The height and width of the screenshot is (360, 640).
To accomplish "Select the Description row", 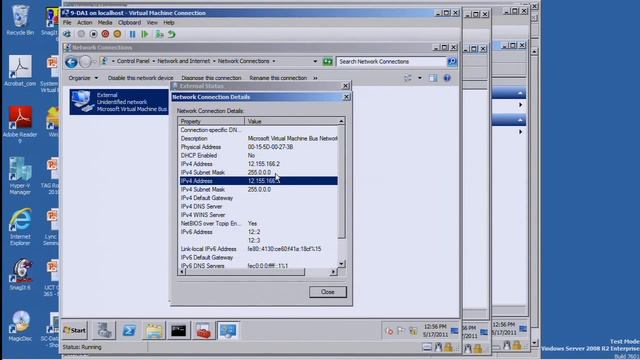I will (258, 139).
